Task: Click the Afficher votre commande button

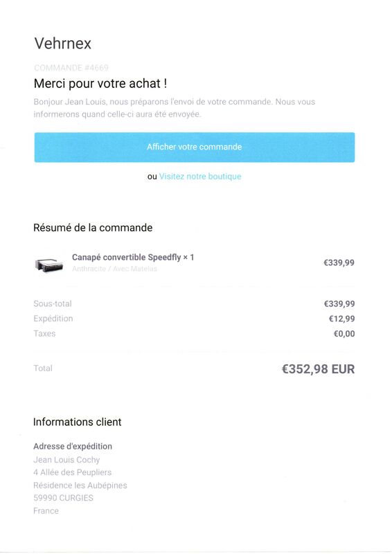Action: tap(195, 148)
